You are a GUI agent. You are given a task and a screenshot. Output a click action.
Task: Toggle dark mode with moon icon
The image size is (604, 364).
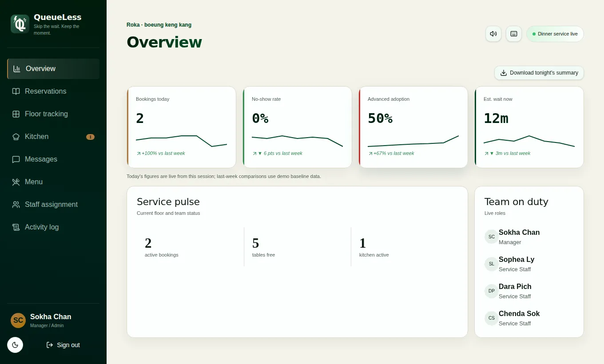[x=15, y=345]
